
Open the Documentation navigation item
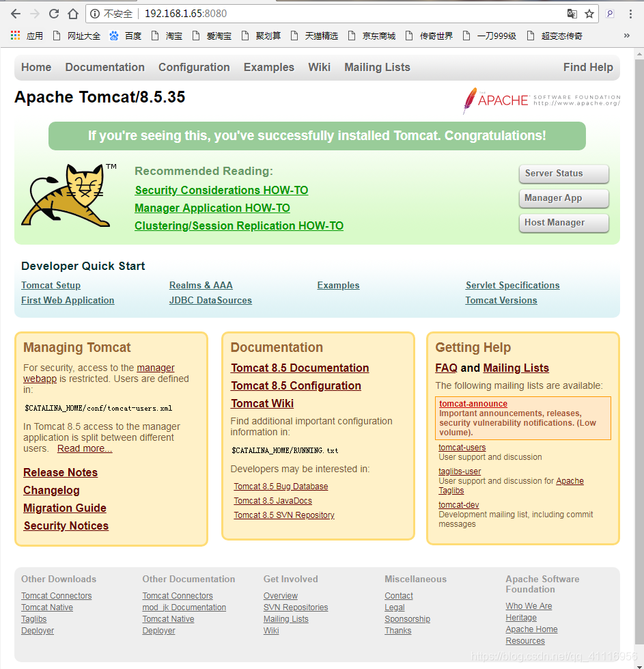[x=105, y=68]
